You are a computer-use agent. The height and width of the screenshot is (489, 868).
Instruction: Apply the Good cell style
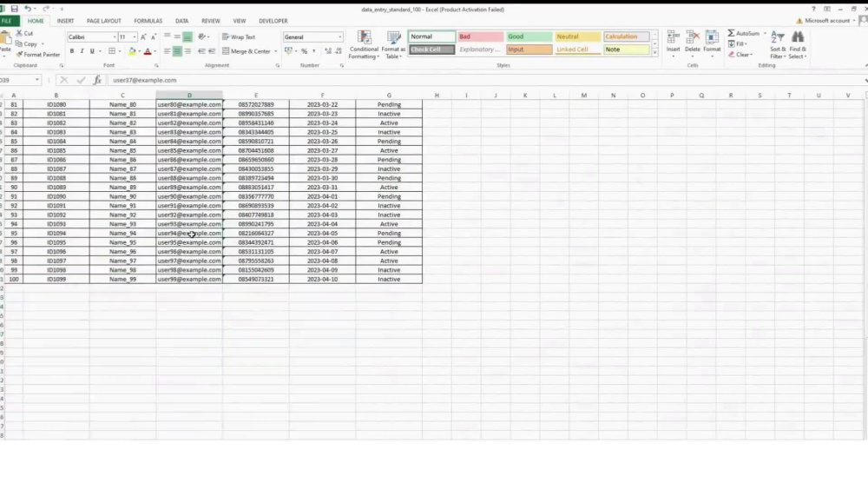tap(529, 36)
